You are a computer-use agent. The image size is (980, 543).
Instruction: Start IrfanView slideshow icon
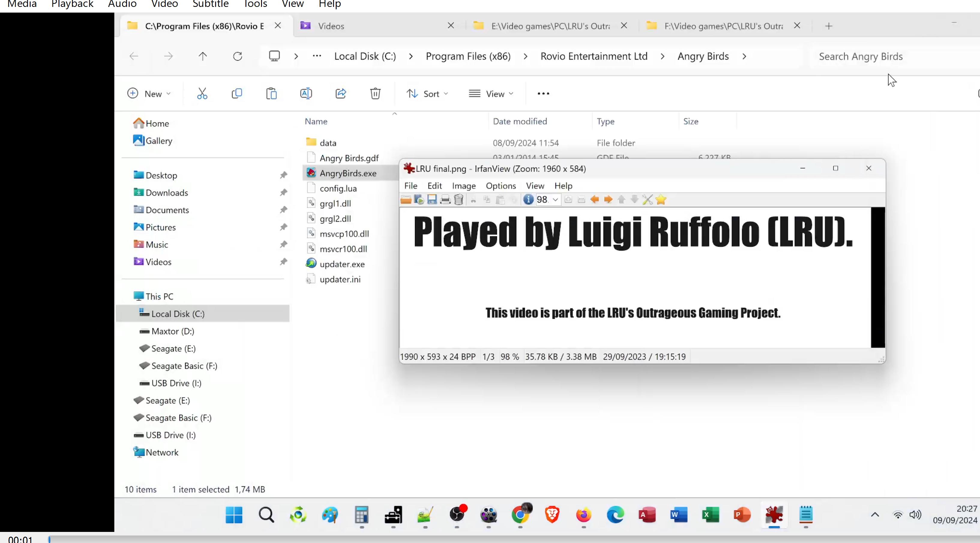pos(419,199)
